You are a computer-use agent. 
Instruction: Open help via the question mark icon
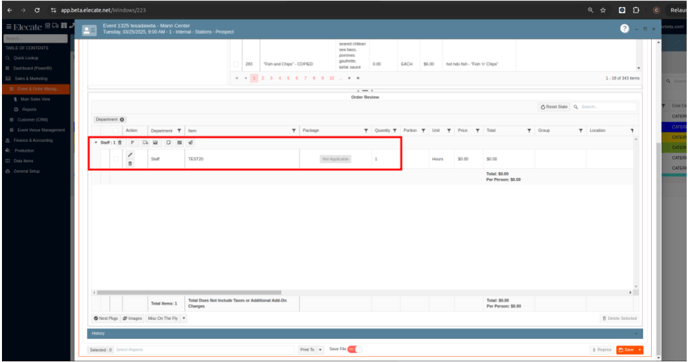[624, 29]
